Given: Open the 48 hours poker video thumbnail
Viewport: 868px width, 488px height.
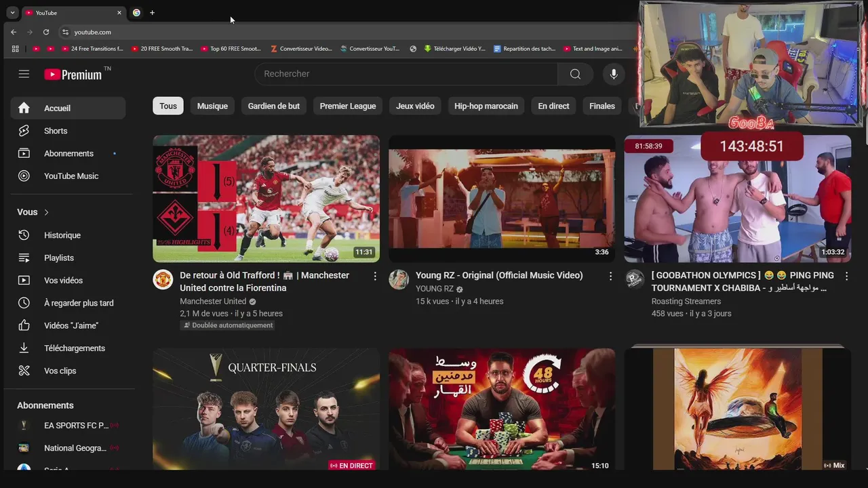Looking at the screenshot, I should pos(502,409).
